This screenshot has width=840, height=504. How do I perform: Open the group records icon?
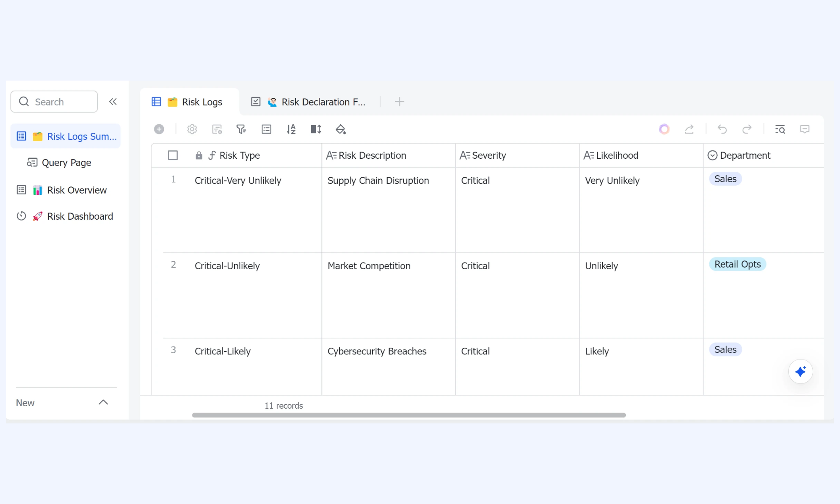pyautogui.click(x=266, y=129)
